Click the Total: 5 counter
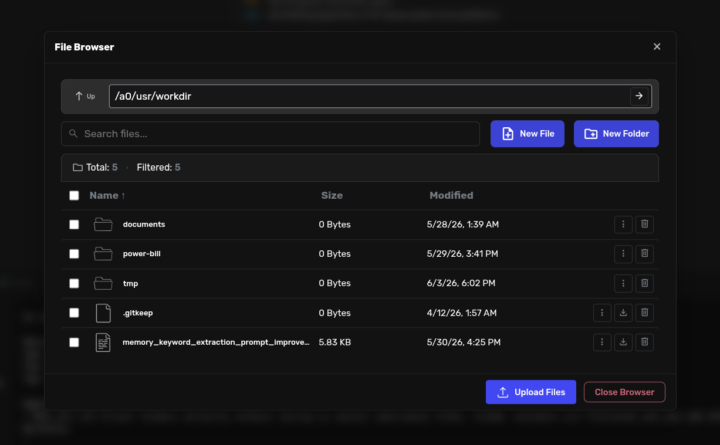This screenshot has width=720, height=445. [102, 167]
